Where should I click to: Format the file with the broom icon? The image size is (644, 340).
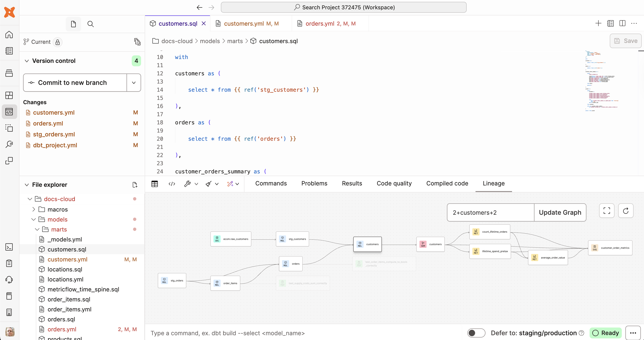coord(208,184)
